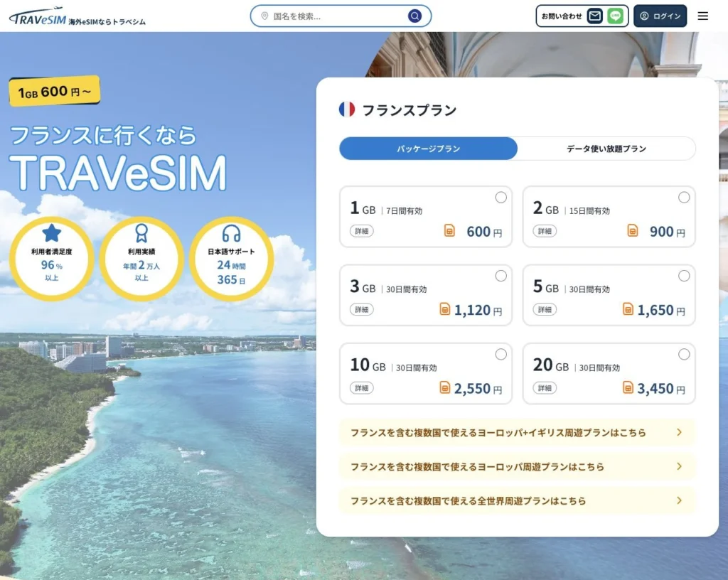Select the 2 GB 15日間有効 plan radio
728x580 pixels.
684,197
